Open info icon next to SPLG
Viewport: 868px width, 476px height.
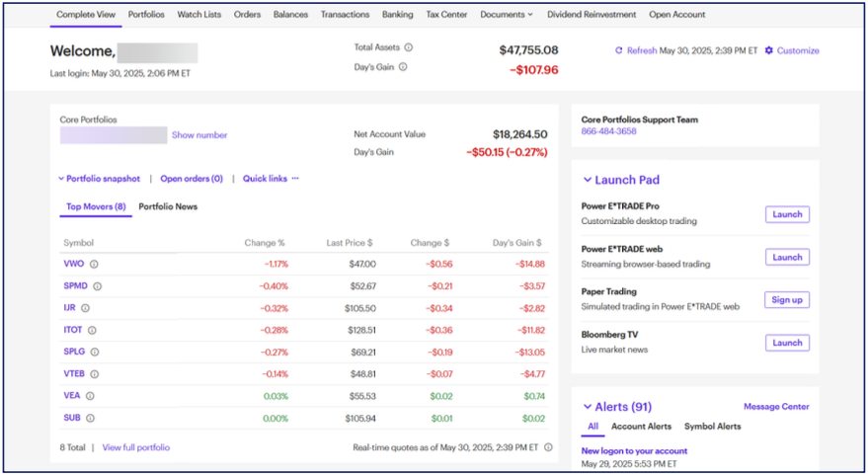pos(95,352)
